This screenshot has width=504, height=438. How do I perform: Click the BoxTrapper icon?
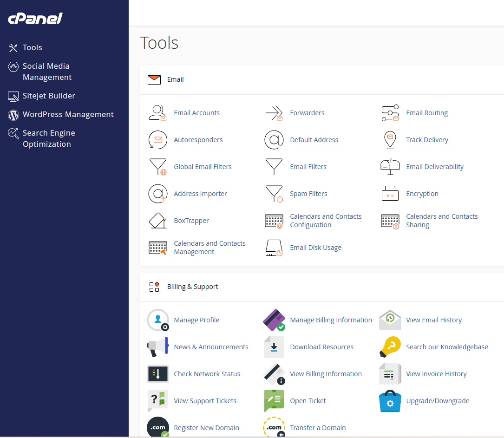coord(157,221)
